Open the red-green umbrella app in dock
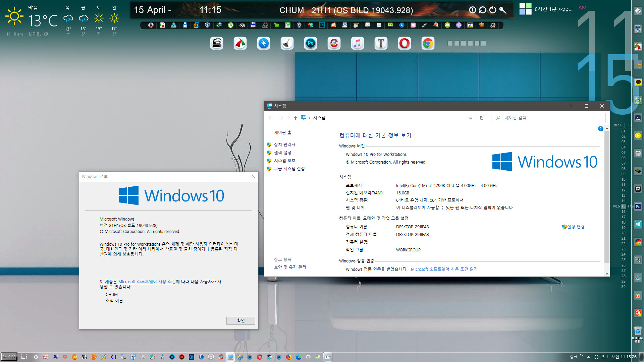This screenshot has width=644, height=362. click(240, 44)
